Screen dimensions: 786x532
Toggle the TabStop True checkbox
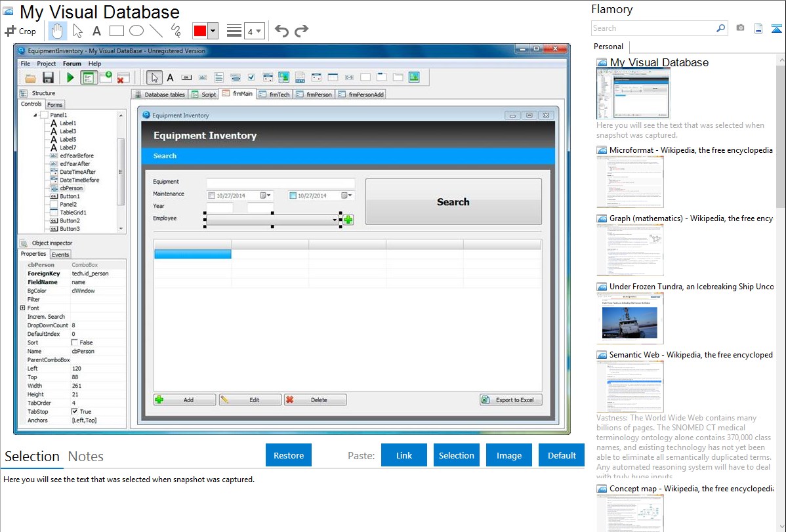point(75,412)
